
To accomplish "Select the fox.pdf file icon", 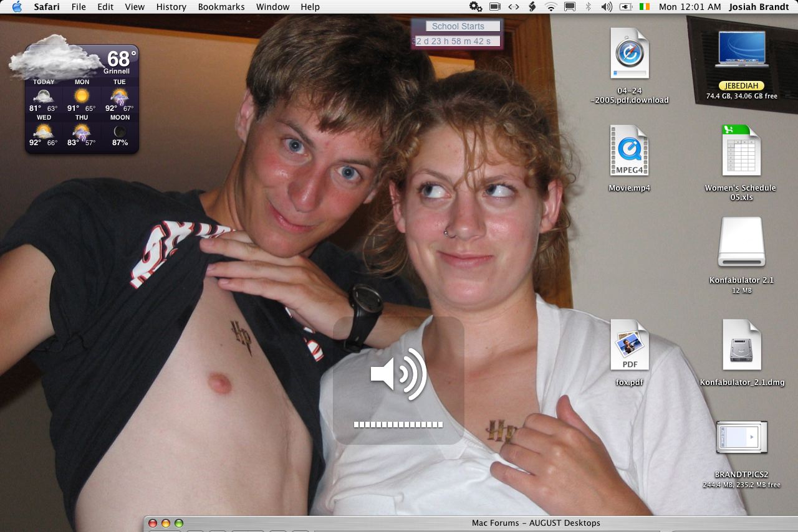I will tap(630, 345).
